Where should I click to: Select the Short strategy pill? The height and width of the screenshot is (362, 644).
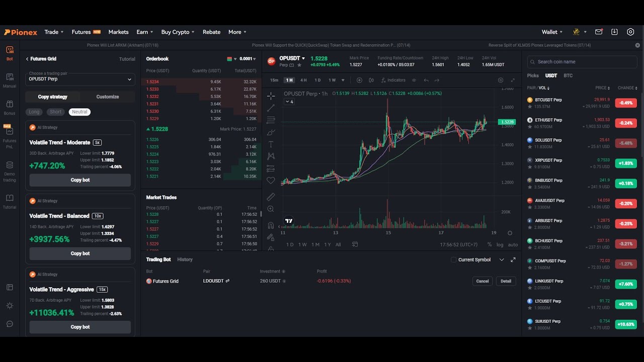click(56, 112)
